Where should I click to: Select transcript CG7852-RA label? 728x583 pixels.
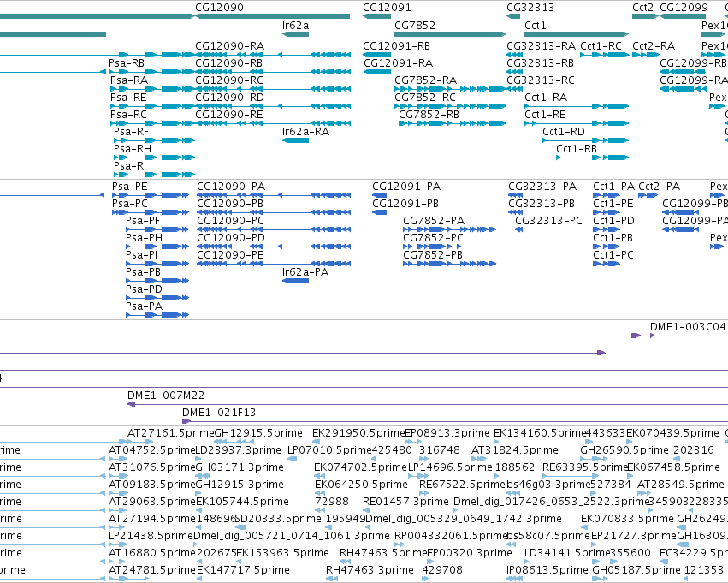pos(426,80)
